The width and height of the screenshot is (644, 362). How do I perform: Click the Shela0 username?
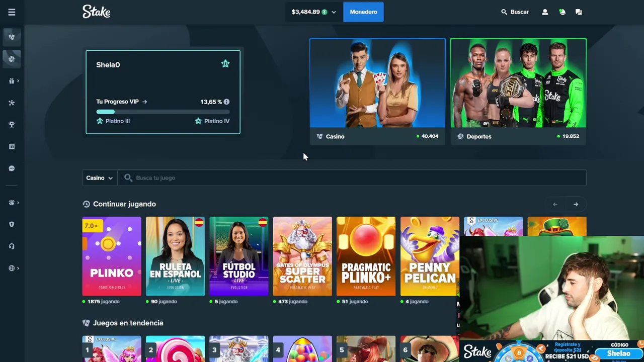tap(108, 65)
